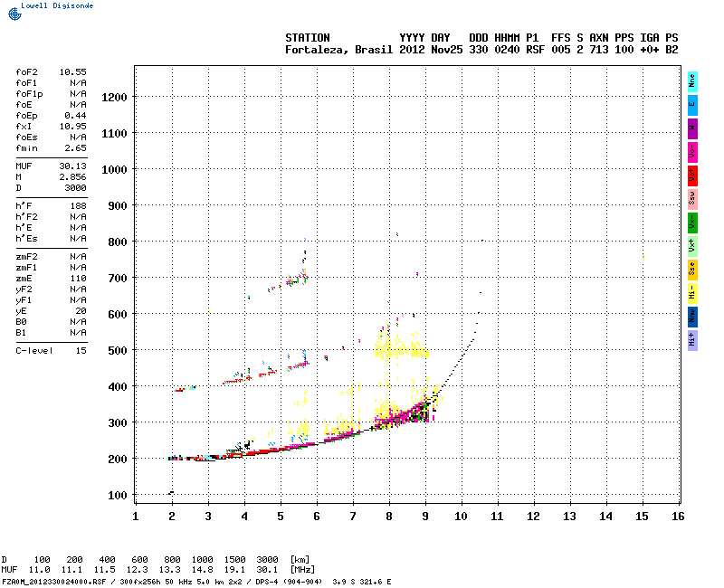The height and width of the screenshot is (588, 724).
Task: Click the 100 label on height axis
Action: (x=118, y=495)
